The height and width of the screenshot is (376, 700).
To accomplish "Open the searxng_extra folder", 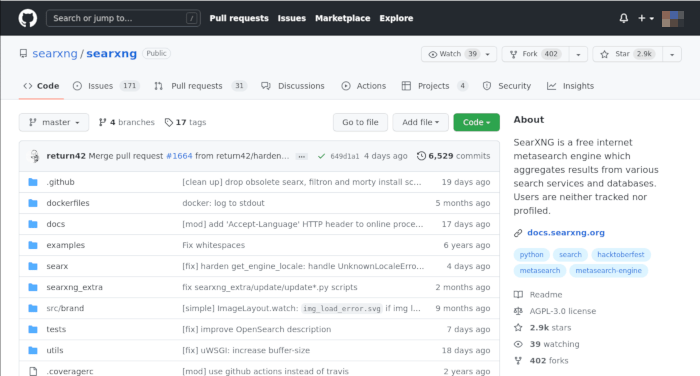I will [75, 287].
